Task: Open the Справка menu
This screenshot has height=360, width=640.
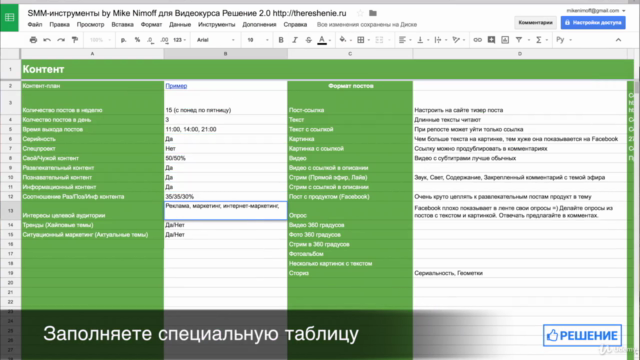Action: tap(295, 24)
